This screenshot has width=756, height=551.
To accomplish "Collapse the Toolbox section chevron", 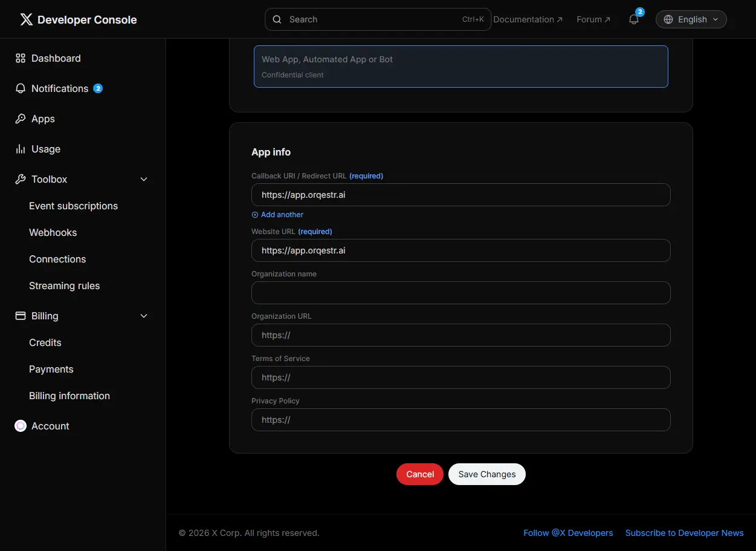I will coord(144,179).
